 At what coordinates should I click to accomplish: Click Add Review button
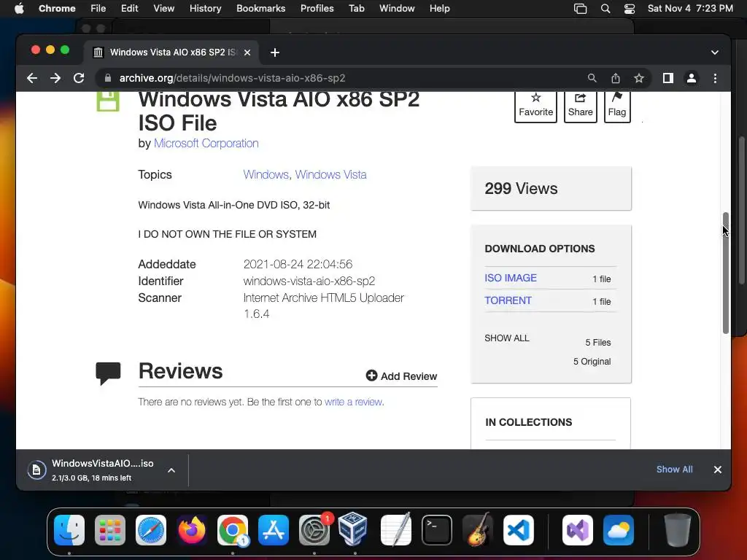click(x=402, y=376)
